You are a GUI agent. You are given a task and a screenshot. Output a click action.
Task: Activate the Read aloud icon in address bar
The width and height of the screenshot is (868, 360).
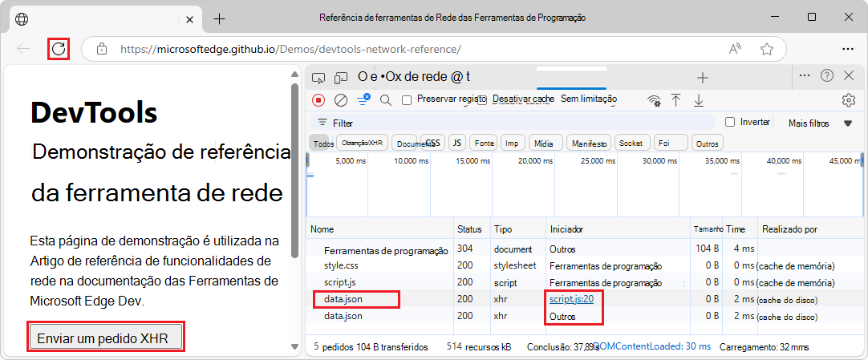735,49
